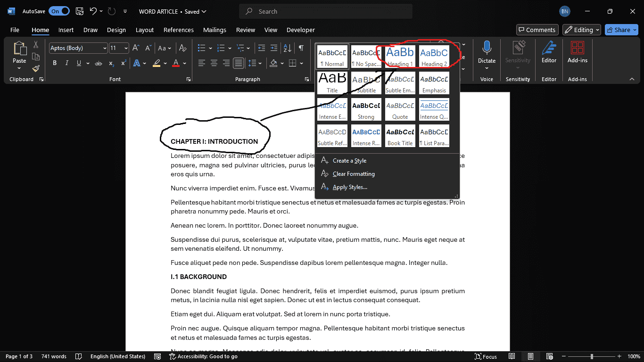Apply bulleted list formatting
Image resolution: width=644 pixels, height=362 pixels.
click(202, 48)
